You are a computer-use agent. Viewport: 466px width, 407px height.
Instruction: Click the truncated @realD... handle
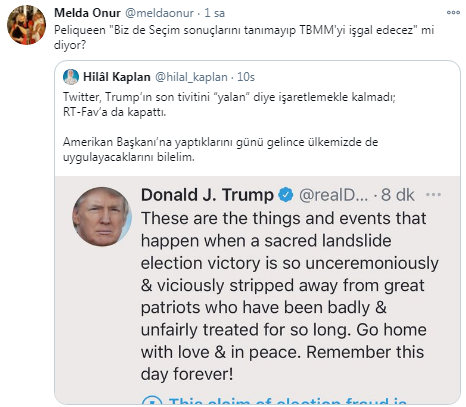[333, 195]
